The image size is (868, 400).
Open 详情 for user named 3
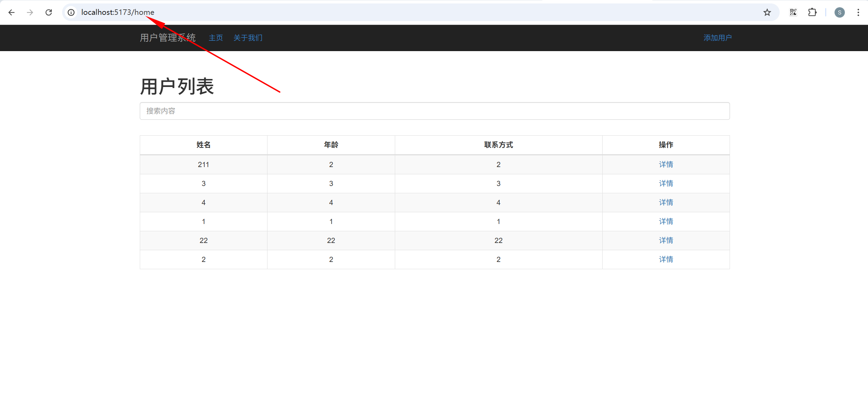tap(666, 184)
